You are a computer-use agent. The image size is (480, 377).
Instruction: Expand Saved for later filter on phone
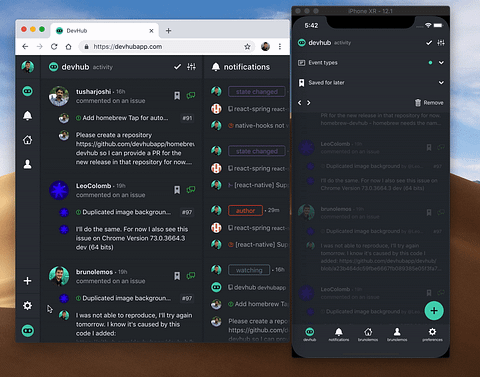click(x=370, y=83)
